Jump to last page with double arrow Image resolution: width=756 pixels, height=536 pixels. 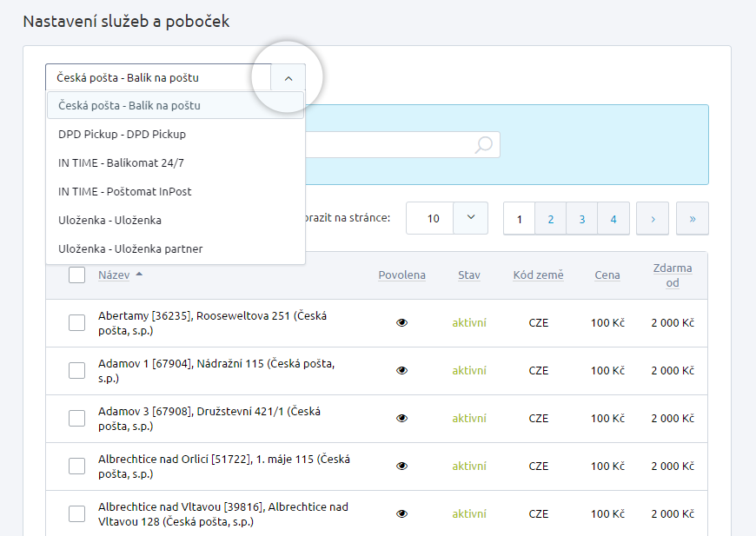[693, 219]
